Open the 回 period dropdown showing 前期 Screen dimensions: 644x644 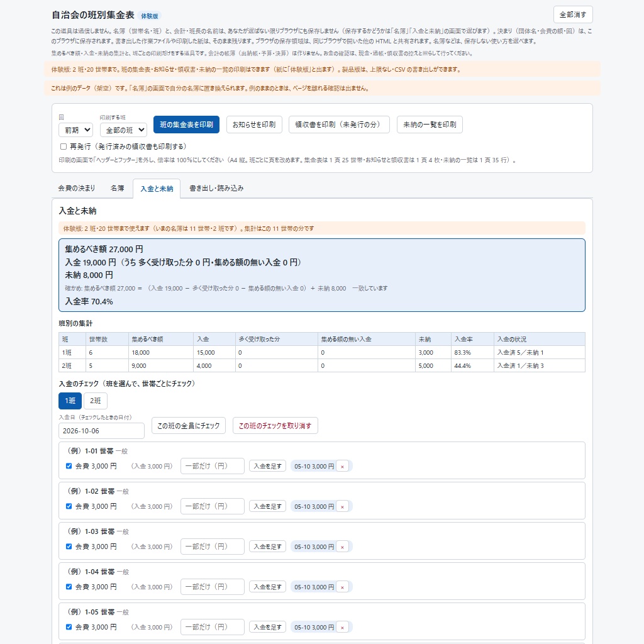pyautogui.click(x=75, y=130)
